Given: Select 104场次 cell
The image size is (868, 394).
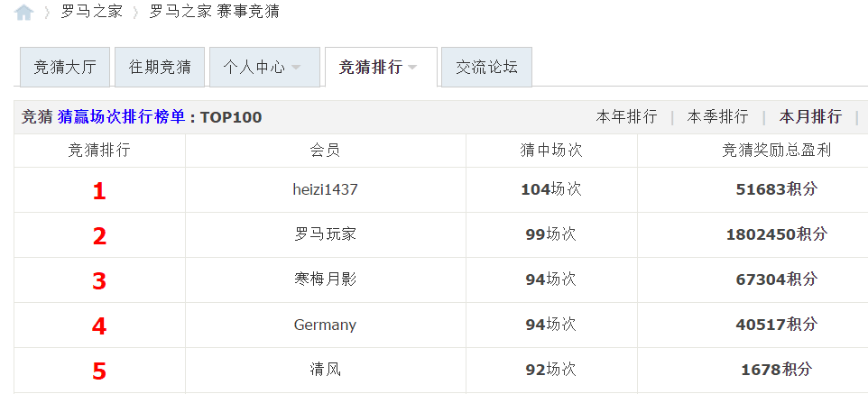Looking at the screenshot, I should tap(551, 190).
